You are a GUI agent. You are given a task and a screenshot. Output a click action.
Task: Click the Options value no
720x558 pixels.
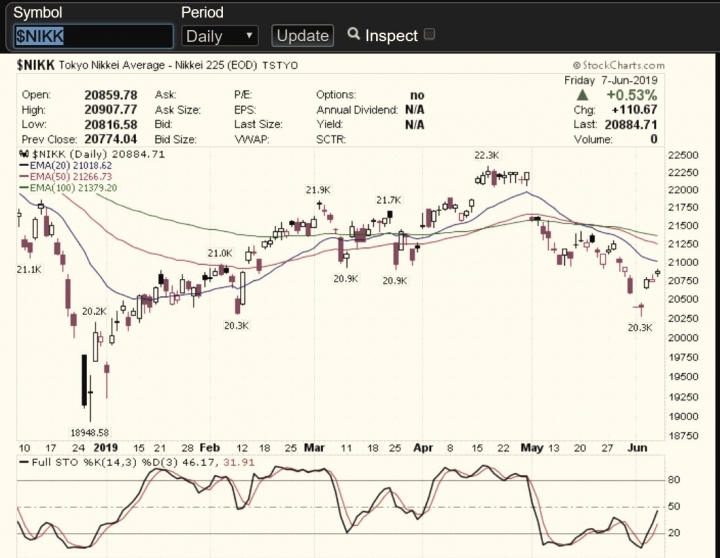[x=417, y=95]
